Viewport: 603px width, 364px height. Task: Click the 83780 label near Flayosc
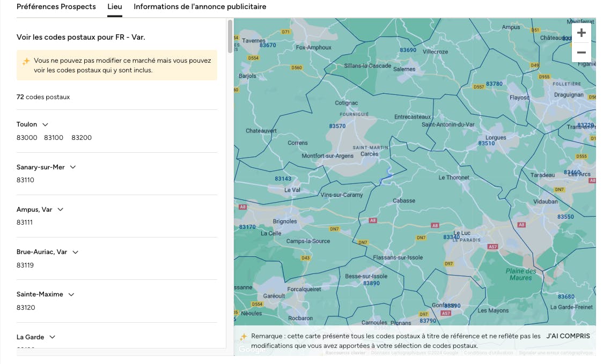pos(494,84)
